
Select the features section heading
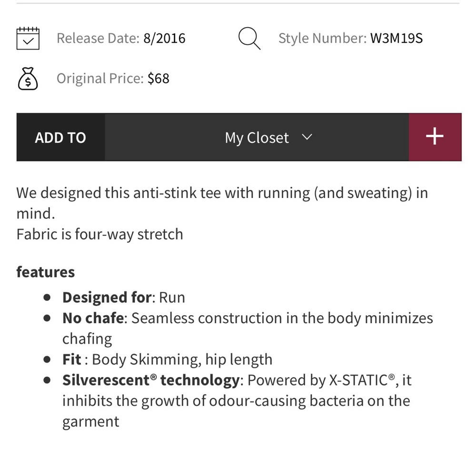click(x=45, y=272)
